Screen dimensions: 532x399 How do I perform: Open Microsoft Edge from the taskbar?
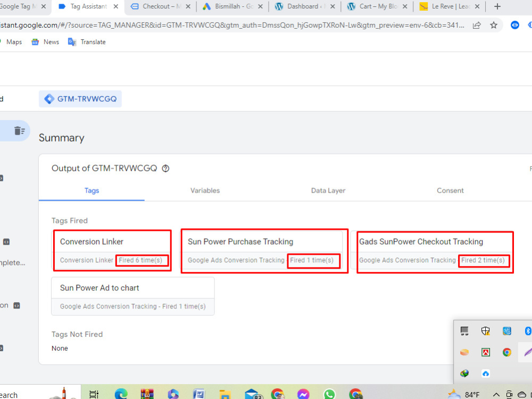point(121,394)
